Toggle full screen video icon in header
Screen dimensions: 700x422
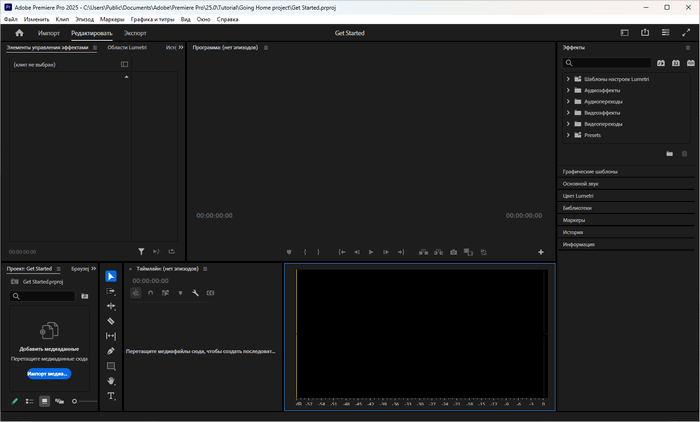click(x=686, y=33)
